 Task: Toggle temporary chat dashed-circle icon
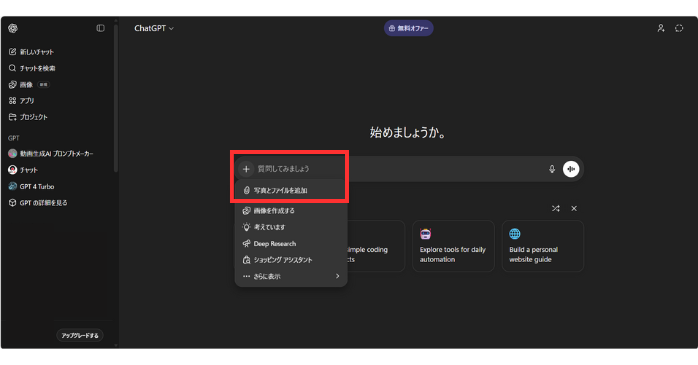[679, 28]
